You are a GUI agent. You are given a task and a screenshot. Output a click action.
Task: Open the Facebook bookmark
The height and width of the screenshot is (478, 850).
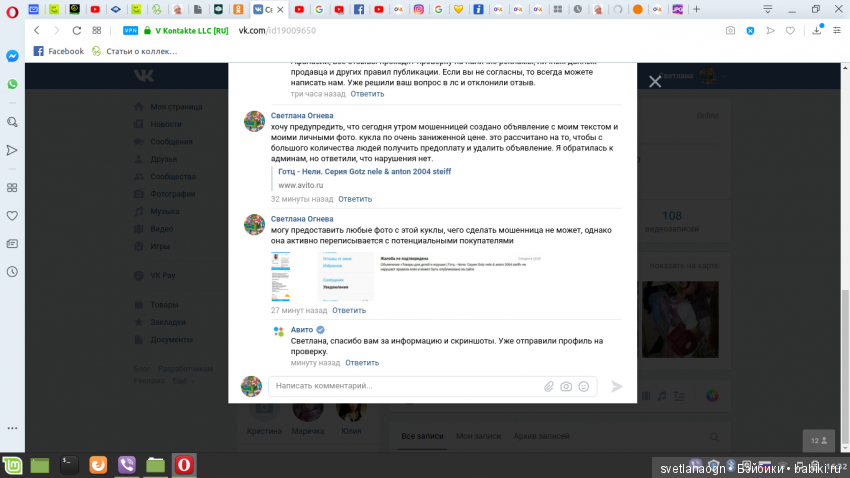pyautogui.click(x=58, y=51)
